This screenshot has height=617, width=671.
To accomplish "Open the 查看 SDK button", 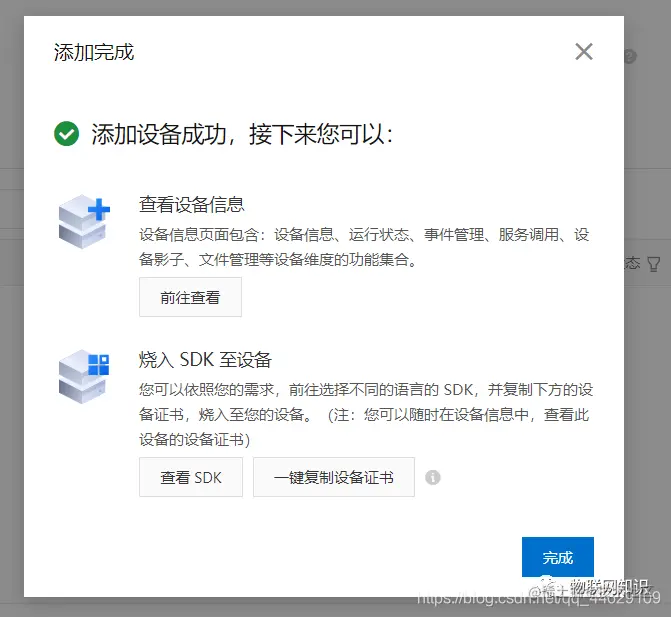I will [191, 477].
